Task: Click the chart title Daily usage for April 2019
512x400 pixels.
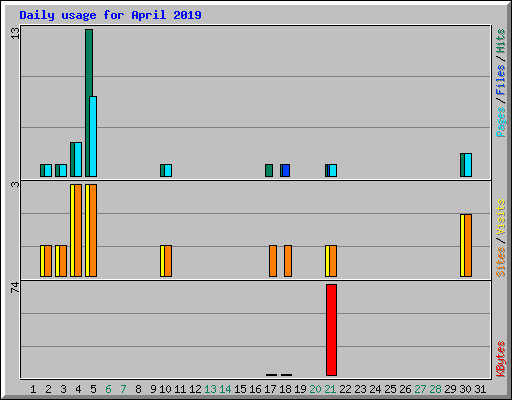Action: point(110,15)
